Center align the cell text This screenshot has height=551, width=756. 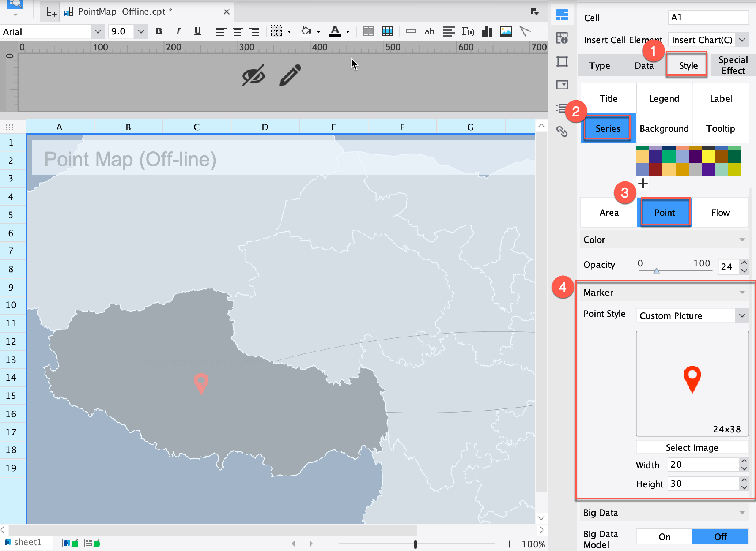point(238,32)
